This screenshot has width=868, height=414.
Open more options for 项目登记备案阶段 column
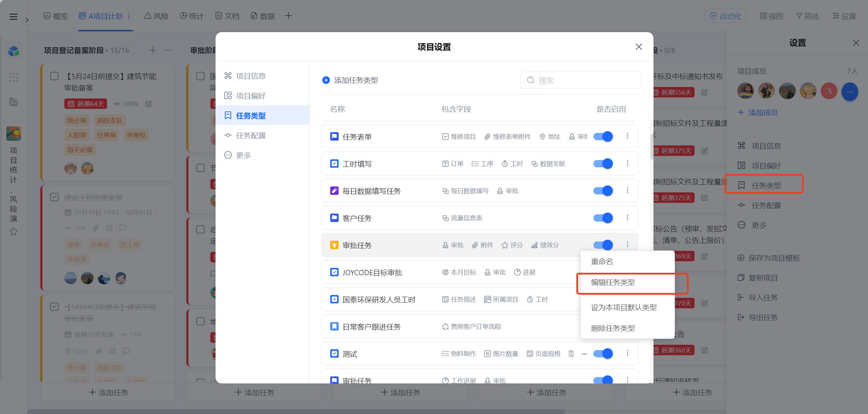(x=168, y=50)
